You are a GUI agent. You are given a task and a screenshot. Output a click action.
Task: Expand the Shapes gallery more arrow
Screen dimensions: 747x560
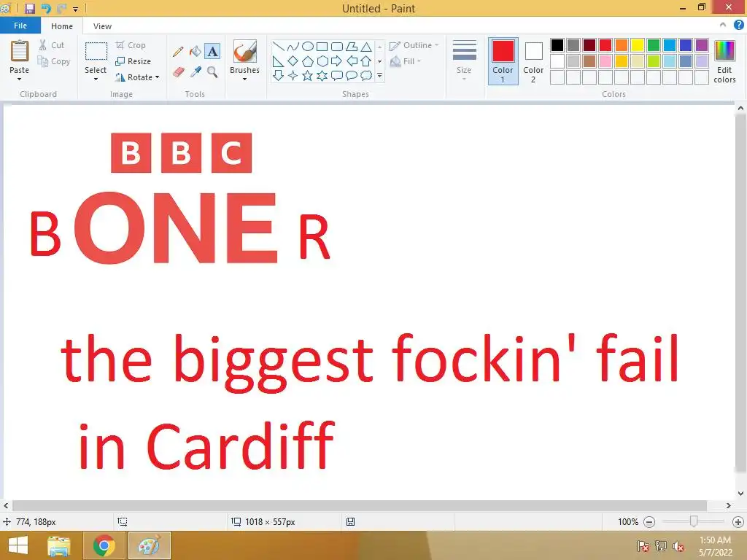point(379,75)
